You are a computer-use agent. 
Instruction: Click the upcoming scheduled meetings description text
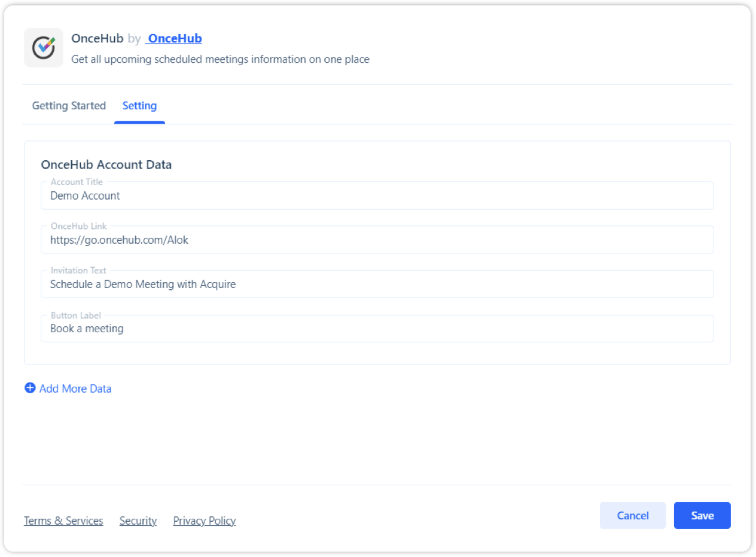click(220, 59)
